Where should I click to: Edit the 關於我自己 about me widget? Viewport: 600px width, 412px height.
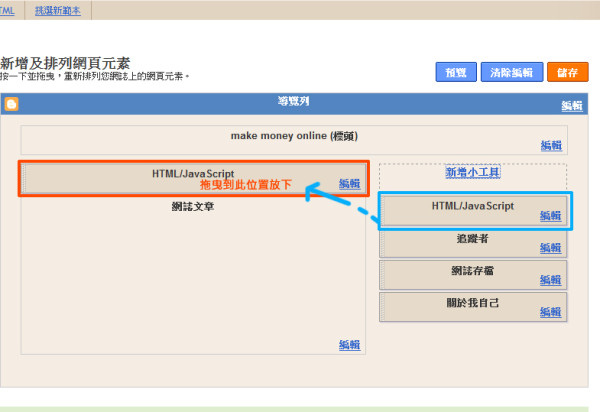[550, 312]
